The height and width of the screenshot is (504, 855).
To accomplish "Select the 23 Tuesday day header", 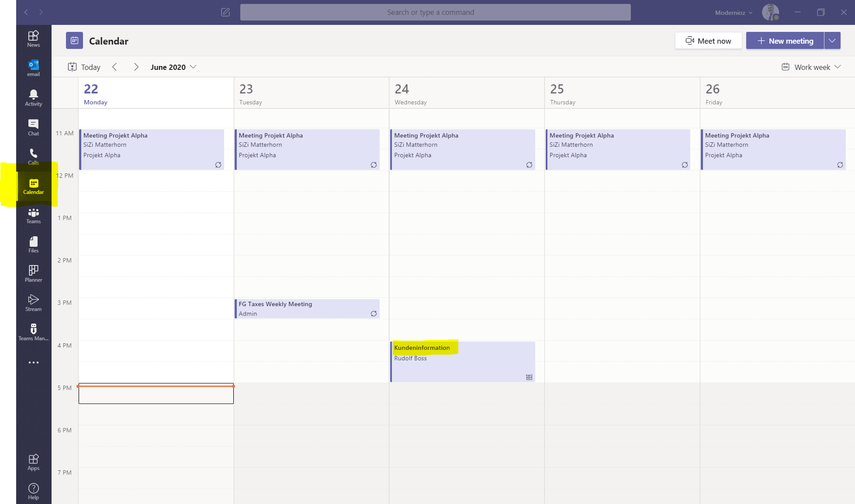I will [x=312, y=93].
